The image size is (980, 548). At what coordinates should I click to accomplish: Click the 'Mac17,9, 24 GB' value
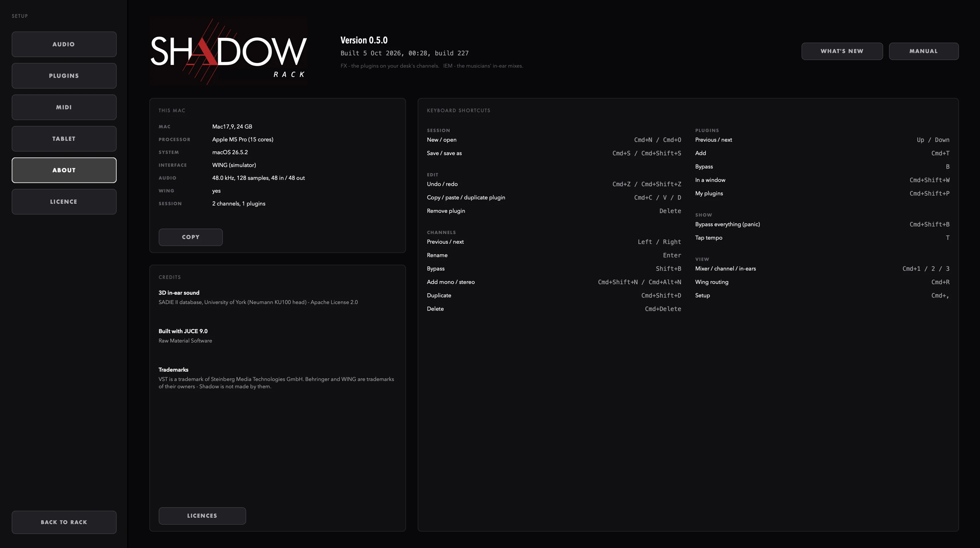click(232, 127)
